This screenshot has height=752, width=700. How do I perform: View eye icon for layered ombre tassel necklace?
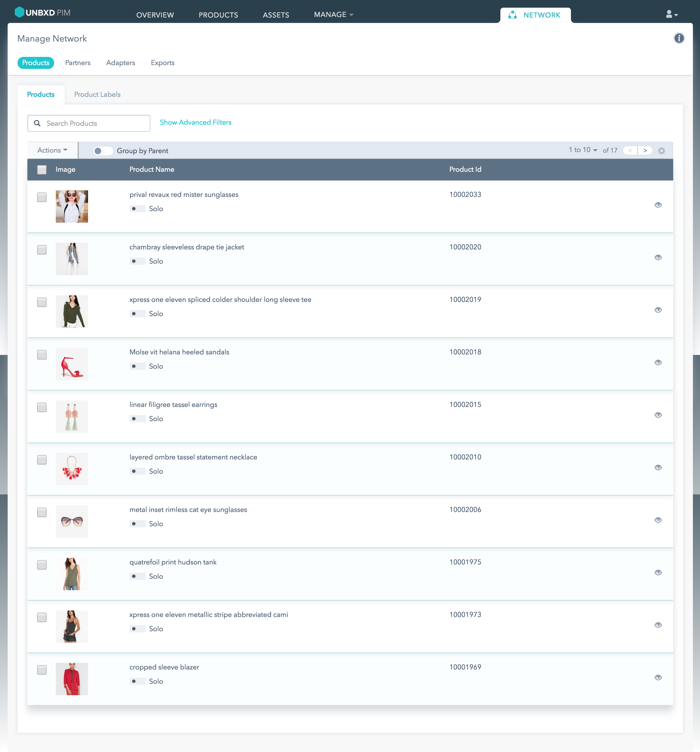658,468
